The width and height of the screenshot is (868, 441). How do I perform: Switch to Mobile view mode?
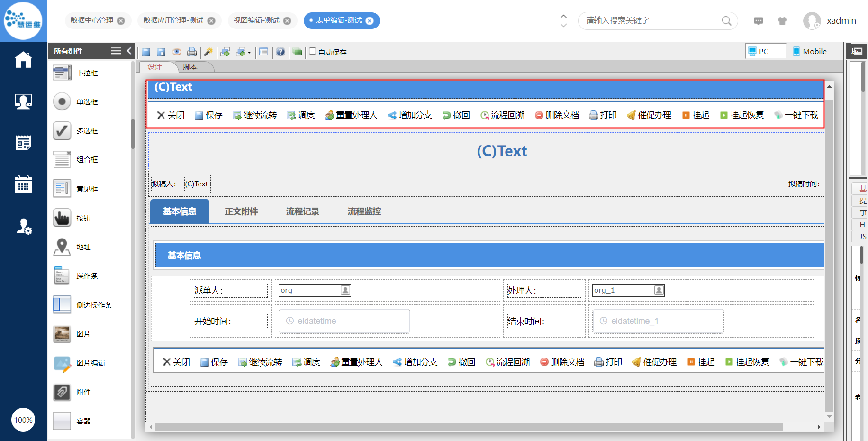pos(809,51)
